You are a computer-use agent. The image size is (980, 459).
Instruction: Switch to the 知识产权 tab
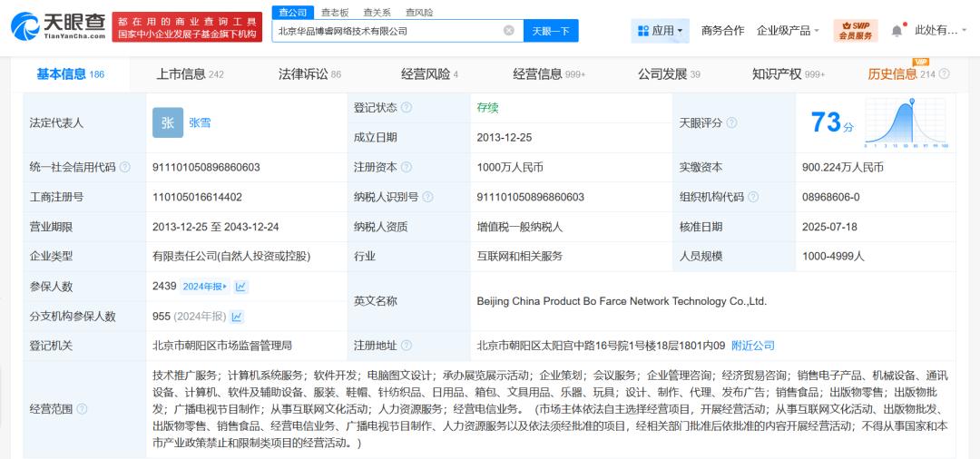pos(788,74)
